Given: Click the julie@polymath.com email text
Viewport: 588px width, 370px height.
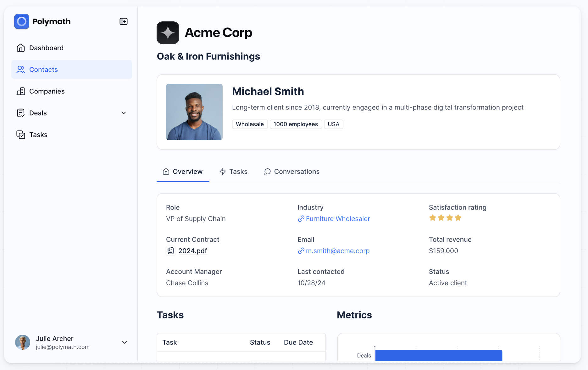Looking at the screenshot, I should tap(63, 347).
